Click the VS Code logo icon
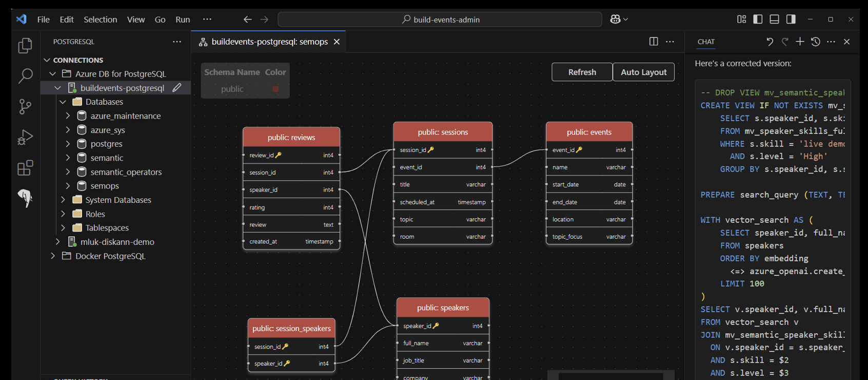 (21, 20)
